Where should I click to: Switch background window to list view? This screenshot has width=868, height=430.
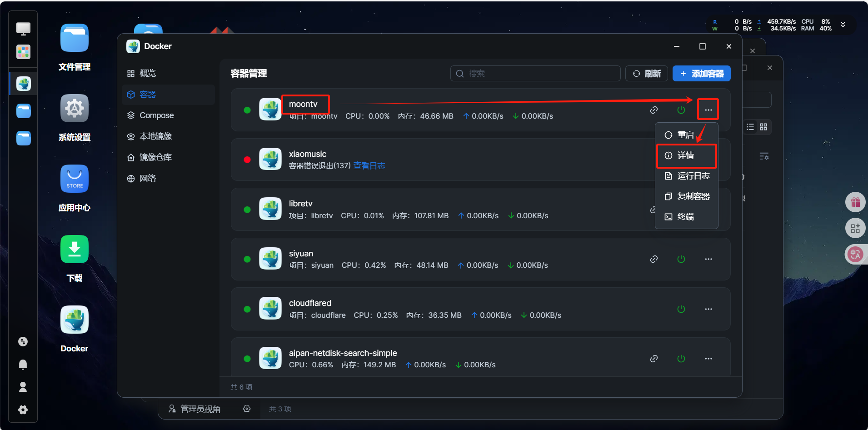750,127
